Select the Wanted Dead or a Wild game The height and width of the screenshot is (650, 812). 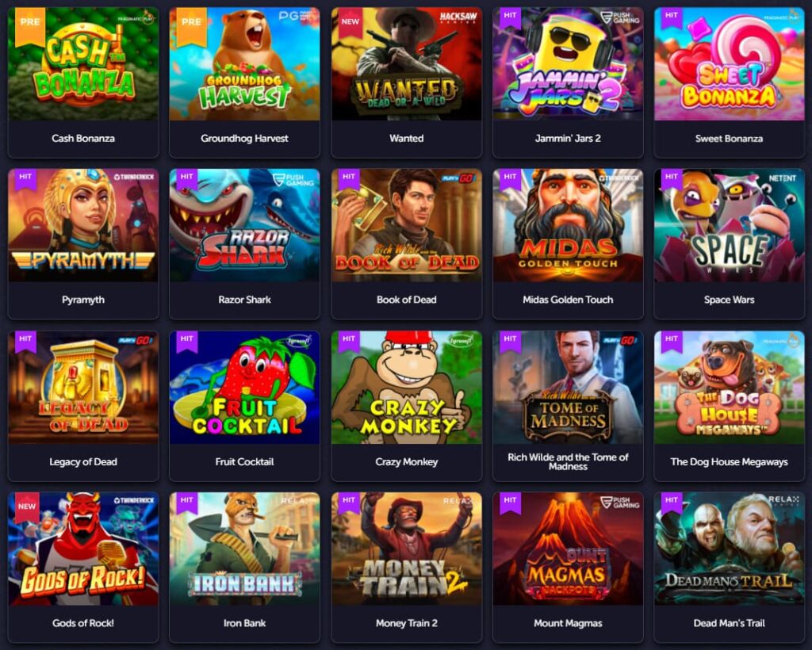coord(407,64)
